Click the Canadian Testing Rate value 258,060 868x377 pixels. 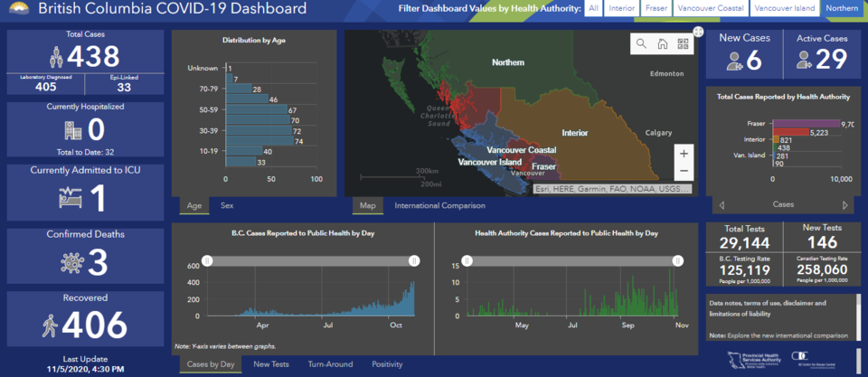822,270
